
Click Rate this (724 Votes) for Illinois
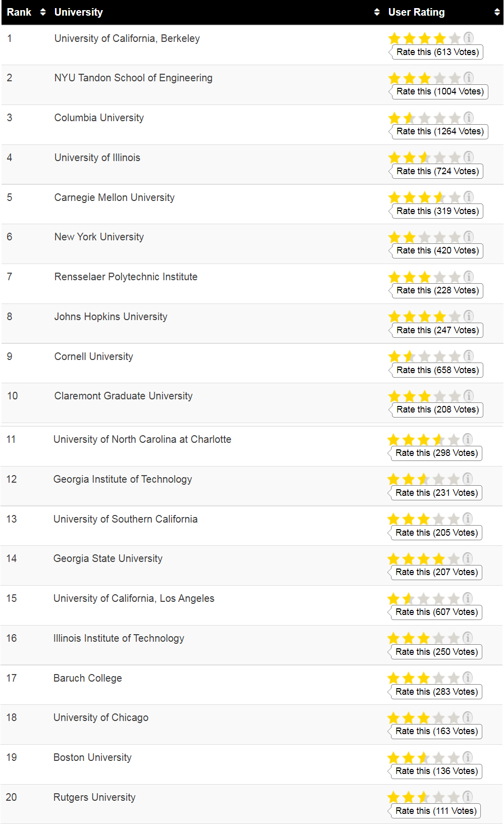(x=437, y=171)
